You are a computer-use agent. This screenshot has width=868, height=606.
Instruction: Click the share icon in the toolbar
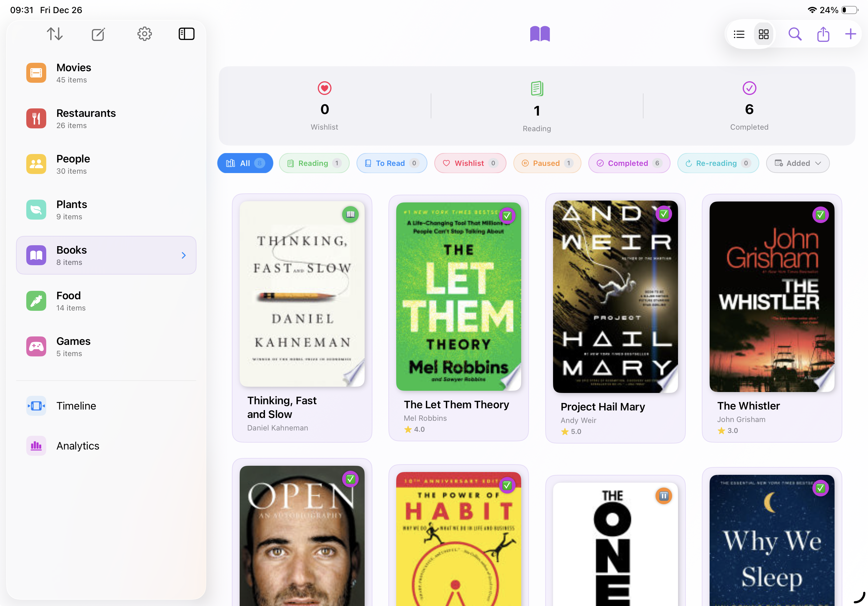pyautogui.click(x=823, y=34)
